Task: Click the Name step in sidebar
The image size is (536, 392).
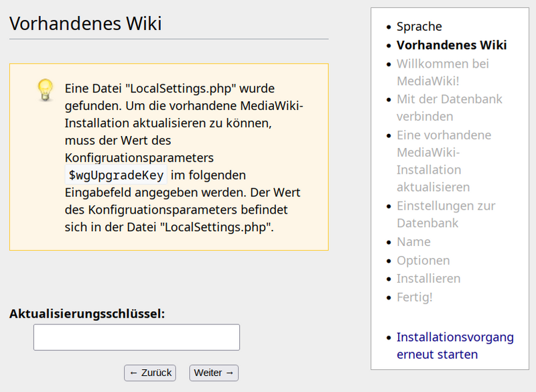Action: point(413,242)
